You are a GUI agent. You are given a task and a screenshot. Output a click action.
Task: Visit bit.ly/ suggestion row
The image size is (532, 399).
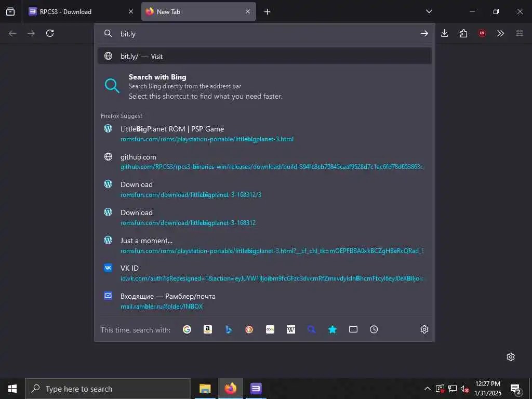(264, 56)
